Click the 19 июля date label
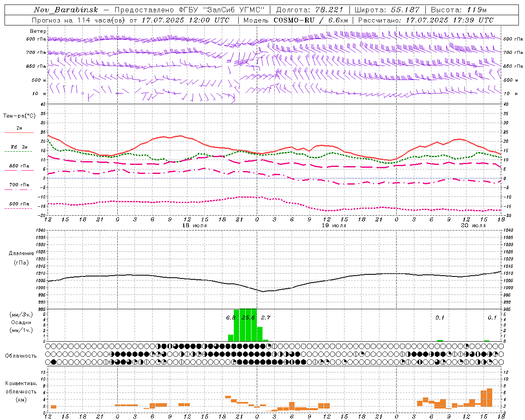 [334, 226]
